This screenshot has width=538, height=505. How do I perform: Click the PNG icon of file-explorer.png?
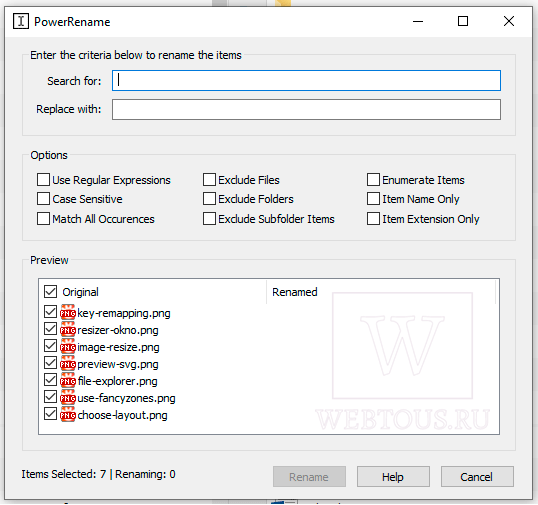(68, 380)
